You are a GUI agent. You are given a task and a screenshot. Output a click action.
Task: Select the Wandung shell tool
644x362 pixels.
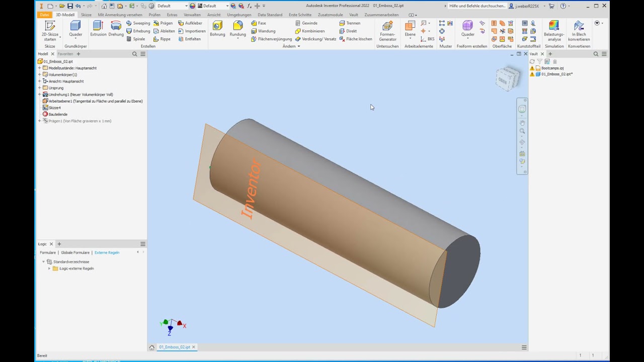tap(263, 31)
